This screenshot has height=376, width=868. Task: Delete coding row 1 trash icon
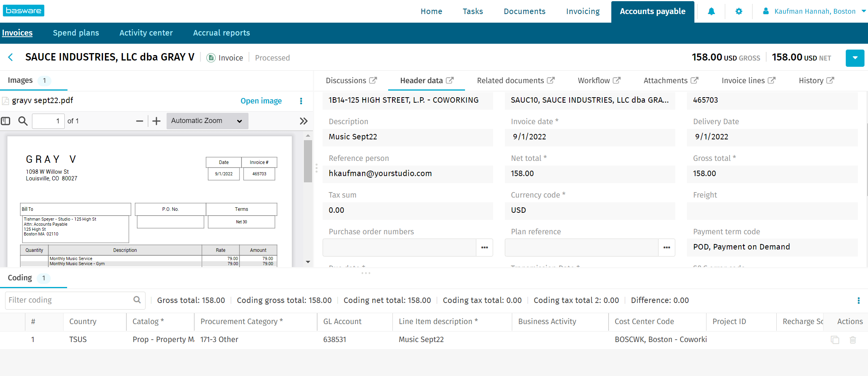(x=853, y=340)
